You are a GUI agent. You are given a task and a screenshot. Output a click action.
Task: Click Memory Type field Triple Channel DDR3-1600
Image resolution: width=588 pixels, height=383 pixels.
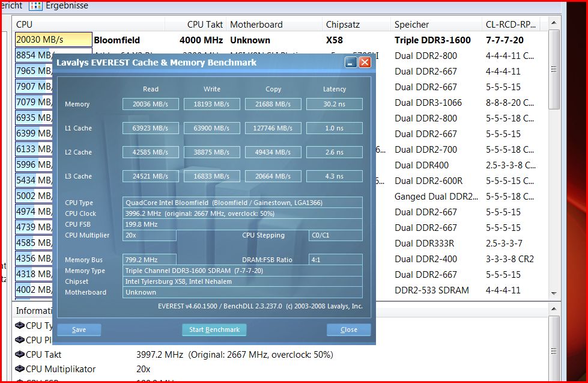click(242, 271)
